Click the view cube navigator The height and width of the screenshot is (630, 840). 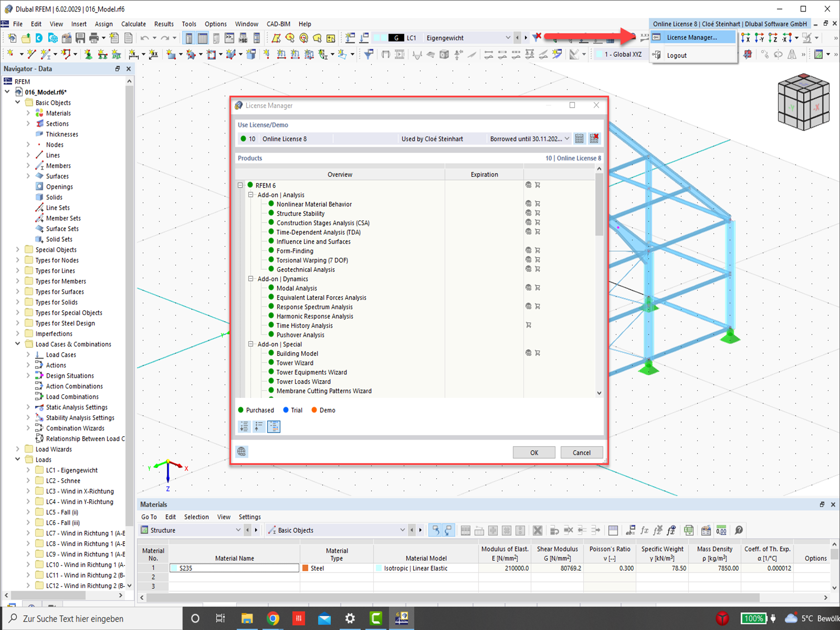pos(803,102)
